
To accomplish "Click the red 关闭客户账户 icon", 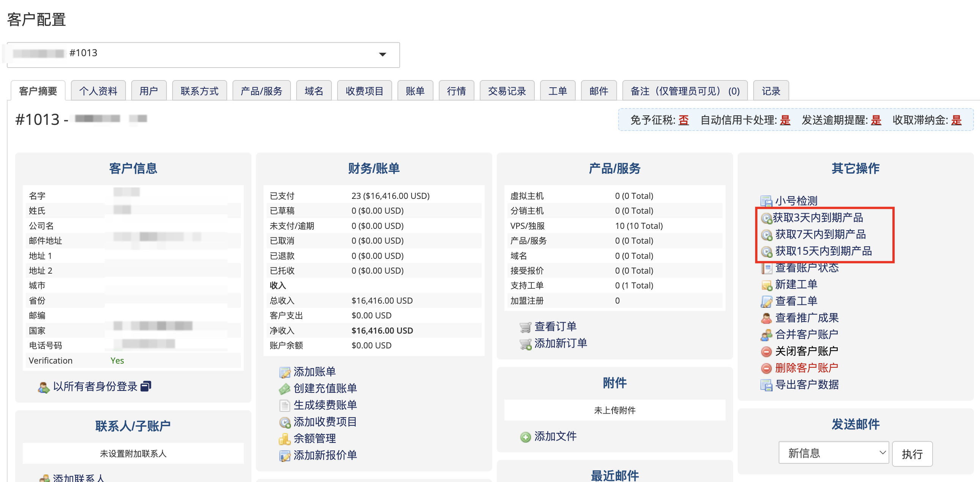I will 766,351.
